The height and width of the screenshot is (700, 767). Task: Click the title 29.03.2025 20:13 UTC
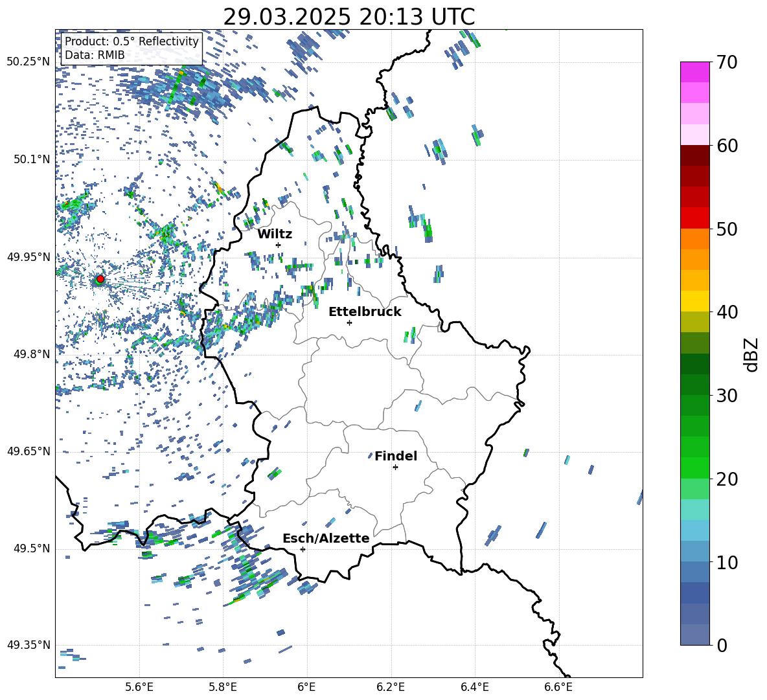[x=349, y=17]
